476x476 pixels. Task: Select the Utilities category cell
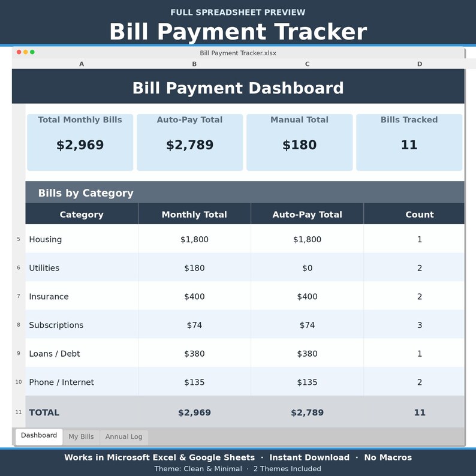[x=82, y=267]
